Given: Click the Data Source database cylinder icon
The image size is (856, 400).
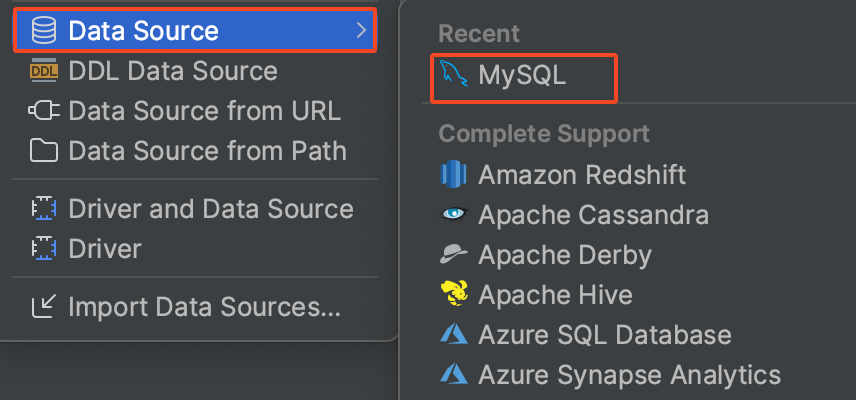Looking at the screenshot, I should click(44, 31).
